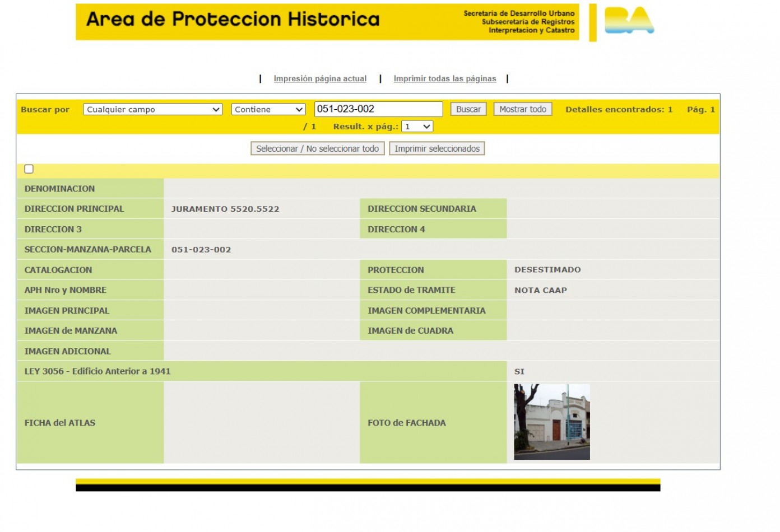
Task: Click the 'Area de Proteccion Historica' title banner
Action: (233, 19)
